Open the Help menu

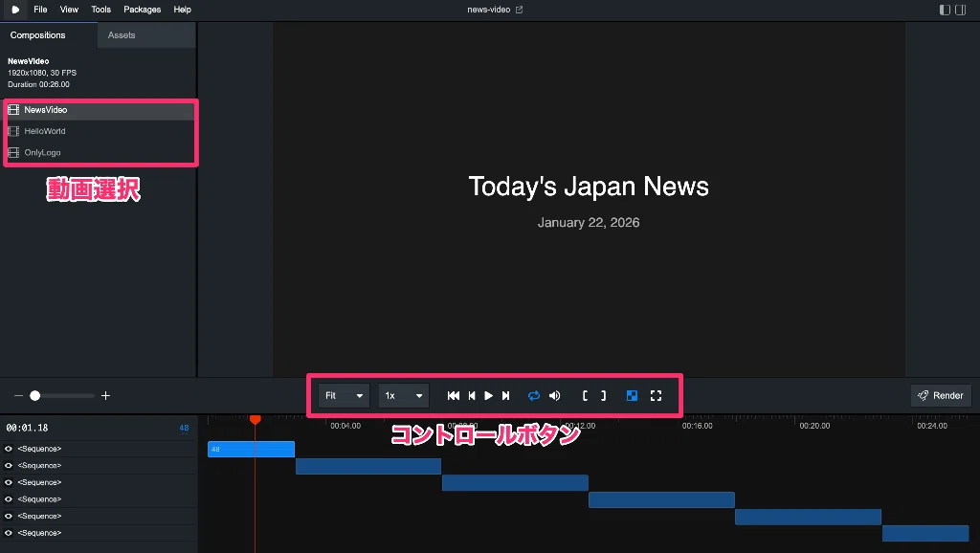(x=182, y=10)
